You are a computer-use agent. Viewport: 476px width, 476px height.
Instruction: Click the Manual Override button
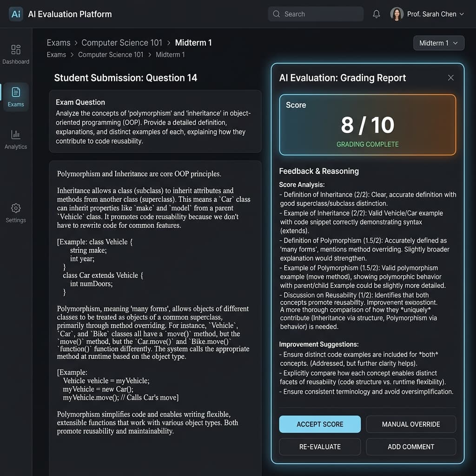coord(411,424)
